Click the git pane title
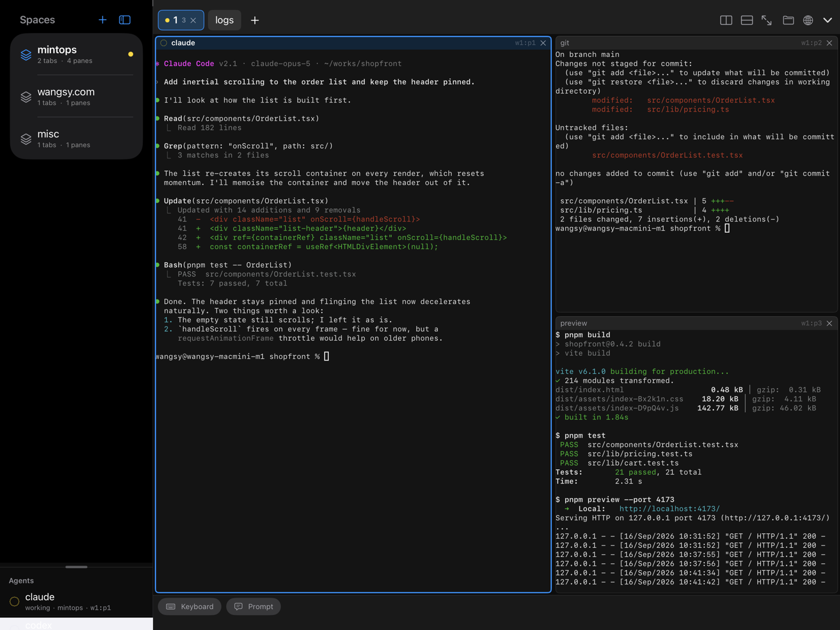 [x=565, y=43]
